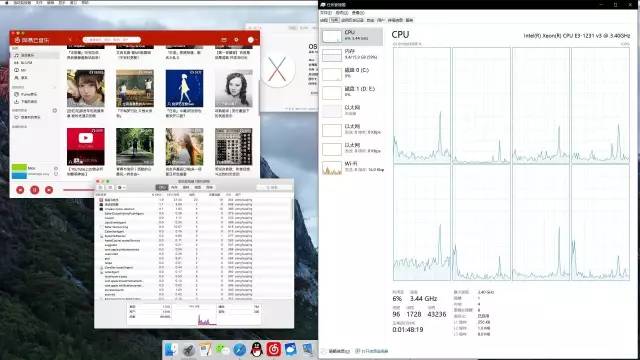Open Launchpad rocket in the Dock
The width and height of the screenshot is (640, 360).
click(189, 350)
